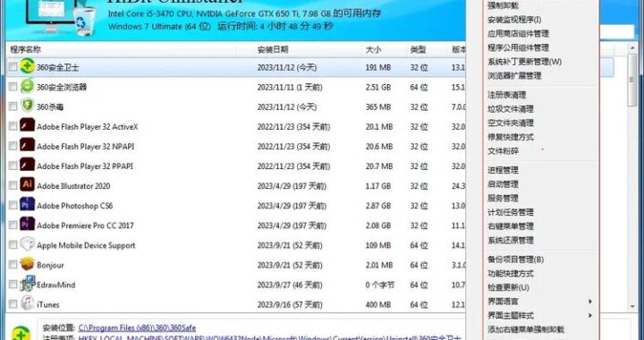Screen dimensions: 644x340
Task: Sort list by 类型 column header
Action: [418, 50]
